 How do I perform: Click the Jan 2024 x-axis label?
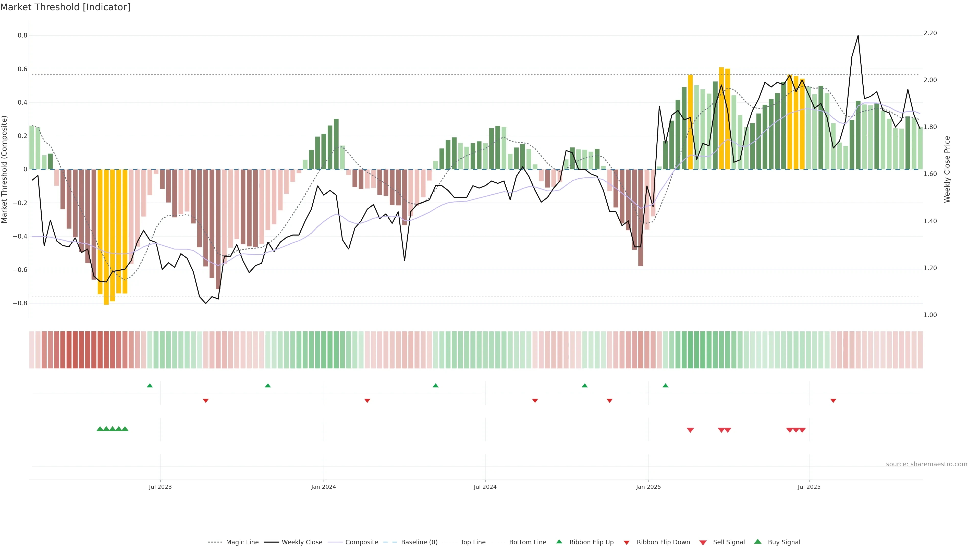pos(323,487)
